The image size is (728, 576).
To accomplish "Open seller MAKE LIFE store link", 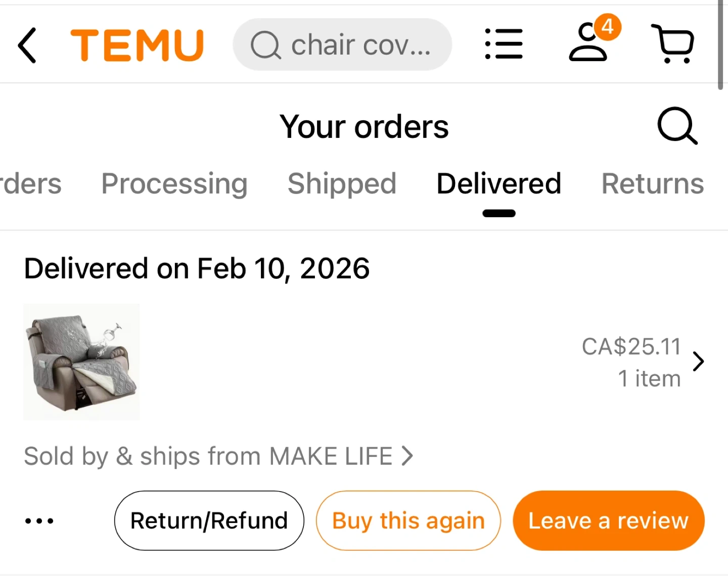I will coord(218,456).
